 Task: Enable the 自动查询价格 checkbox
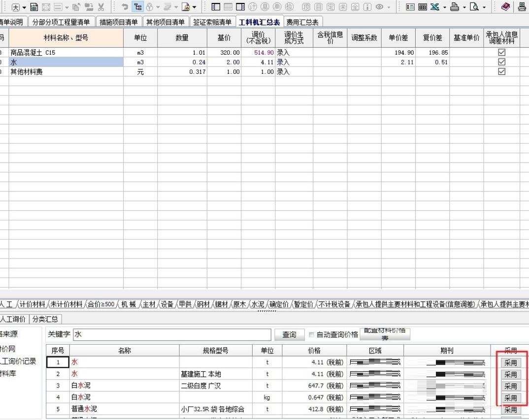click(312, 335)
